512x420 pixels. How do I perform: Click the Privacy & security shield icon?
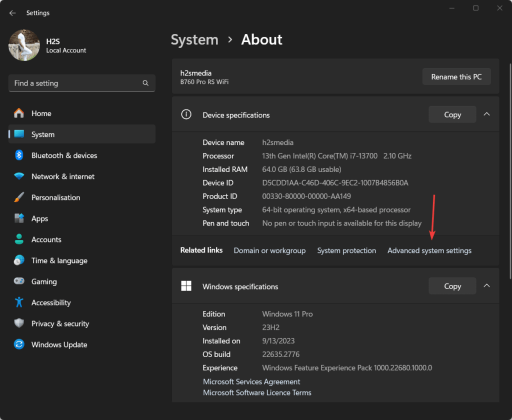19,323
